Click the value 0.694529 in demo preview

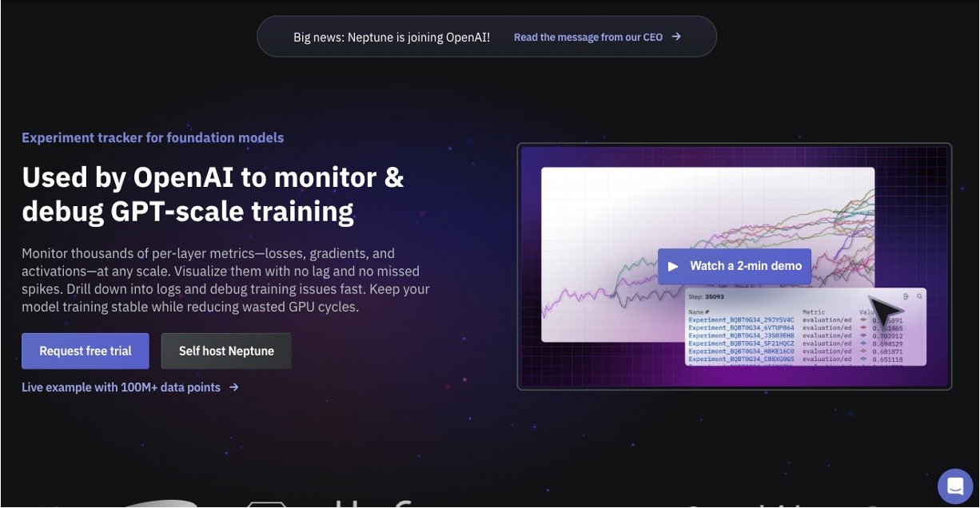pyautogui.click(x=886, y=343)
